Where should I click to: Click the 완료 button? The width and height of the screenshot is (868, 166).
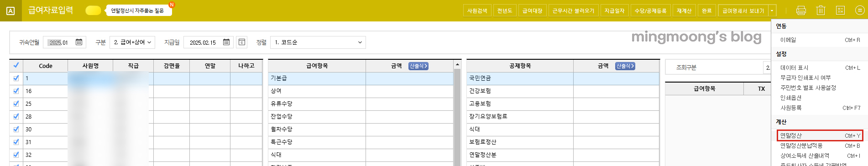coord(707,10)
